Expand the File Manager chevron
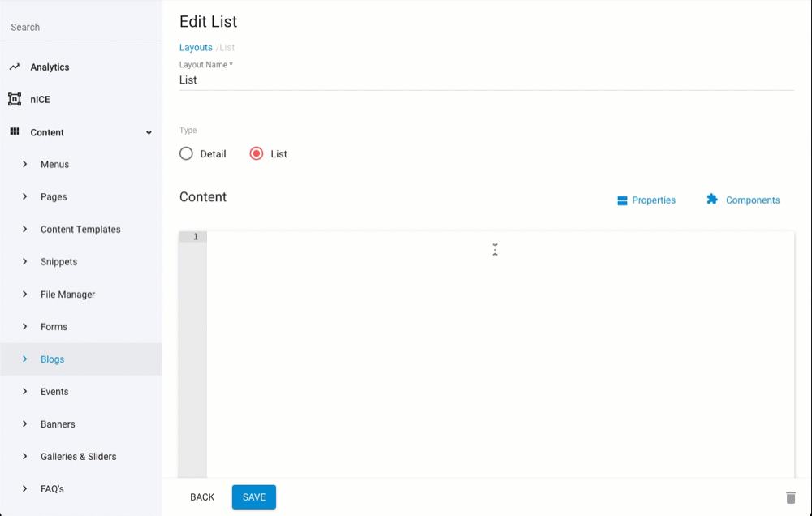812x516 pixels. click(x=25, y=294)
